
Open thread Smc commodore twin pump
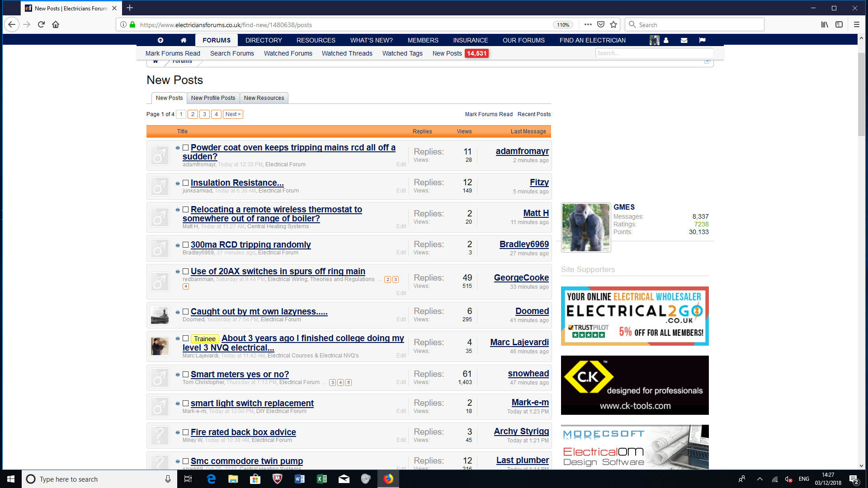(247, 461)
